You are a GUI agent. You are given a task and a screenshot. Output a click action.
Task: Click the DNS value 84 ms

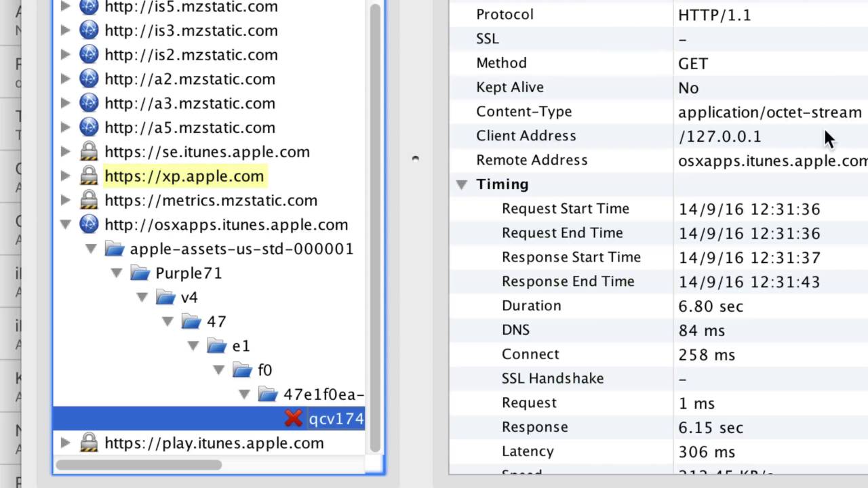coord(701,331)
